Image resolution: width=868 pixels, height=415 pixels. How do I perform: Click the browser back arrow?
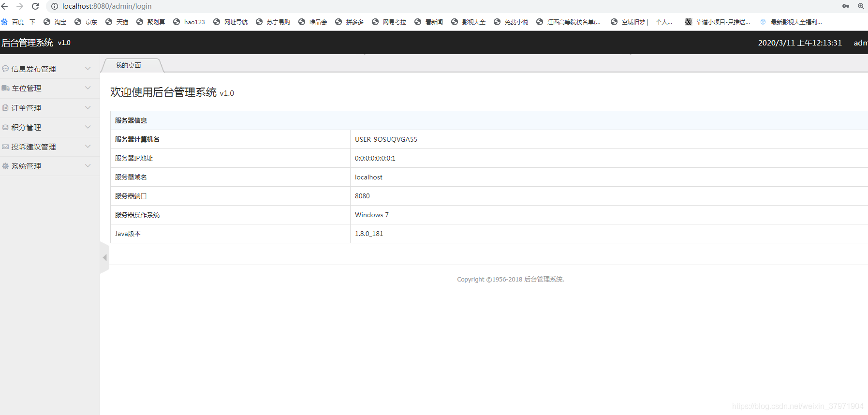(5, 6)
